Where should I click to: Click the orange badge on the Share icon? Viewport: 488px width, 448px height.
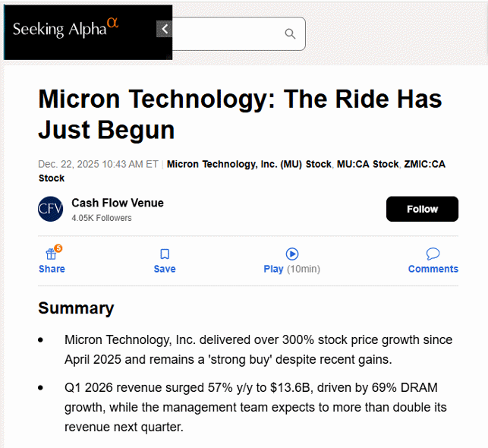coord(58,248)
